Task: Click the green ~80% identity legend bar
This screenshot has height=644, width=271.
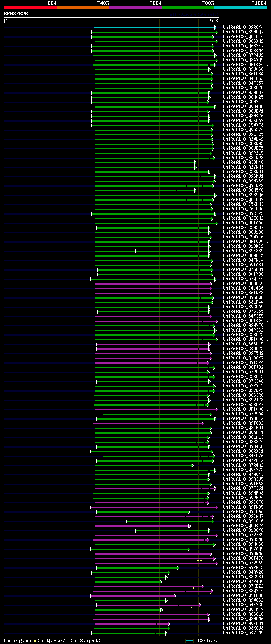Action: [x=188, y=8]
